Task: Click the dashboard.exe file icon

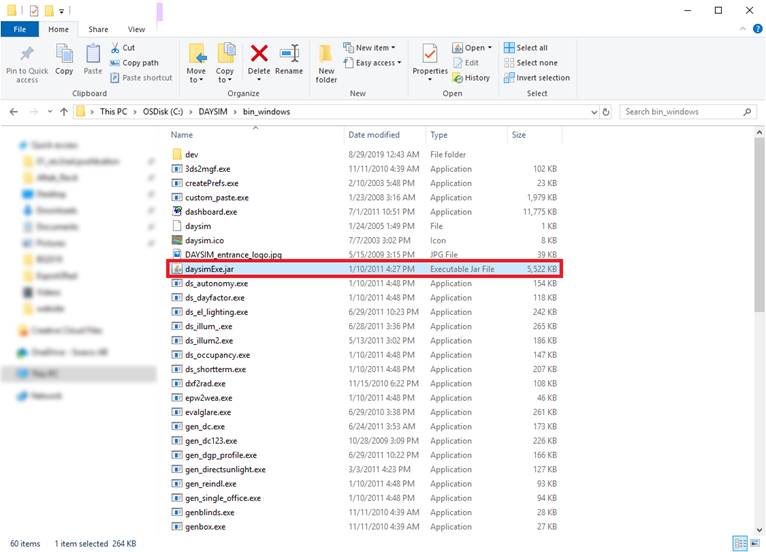Action: click(177, 212)
